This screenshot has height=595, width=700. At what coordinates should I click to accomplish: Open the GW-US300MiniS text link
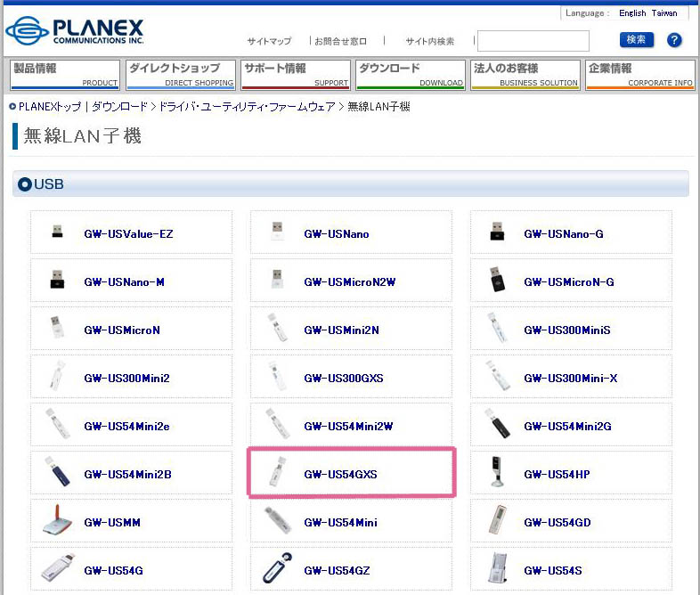coord(567,330)
